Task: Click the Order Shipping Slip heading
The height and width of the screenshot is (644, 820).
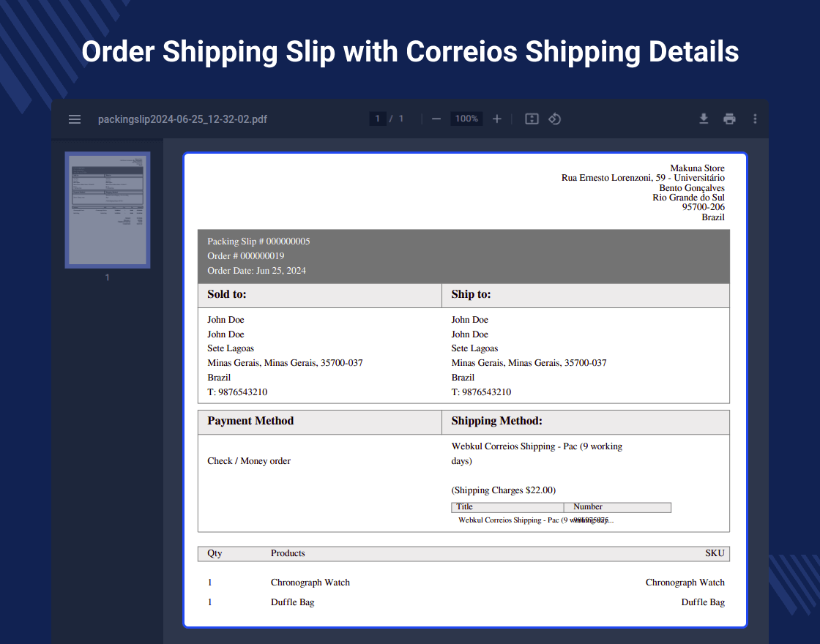Action: click(410, 52)
